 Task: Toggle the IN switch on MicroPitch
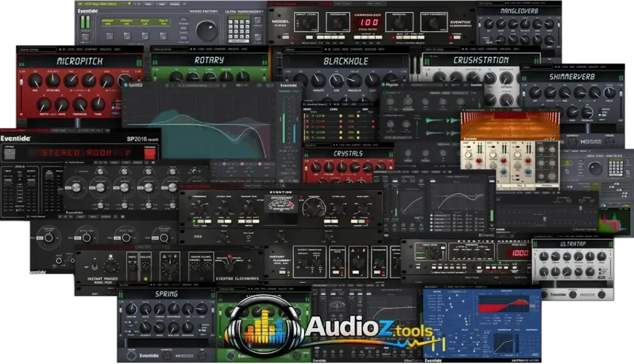click(x=21, y=113)
